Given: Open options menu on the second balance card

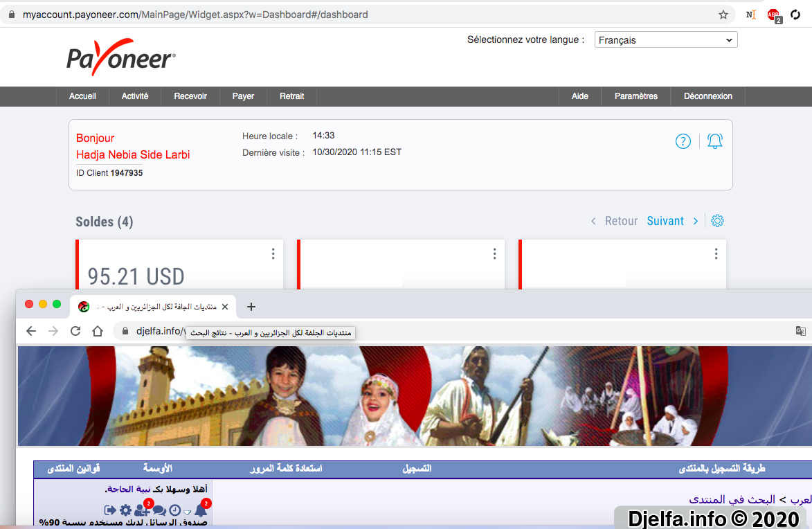Looking at the screenshot, I should pos(494,254).
